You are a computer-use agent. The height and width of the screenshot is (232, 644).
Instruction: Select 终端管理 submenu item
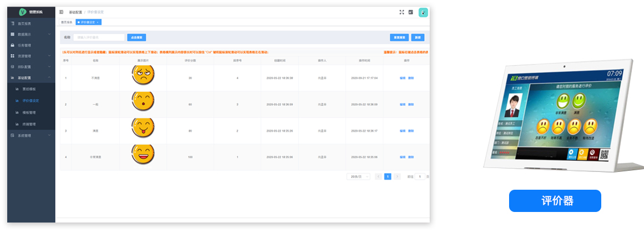29,124
